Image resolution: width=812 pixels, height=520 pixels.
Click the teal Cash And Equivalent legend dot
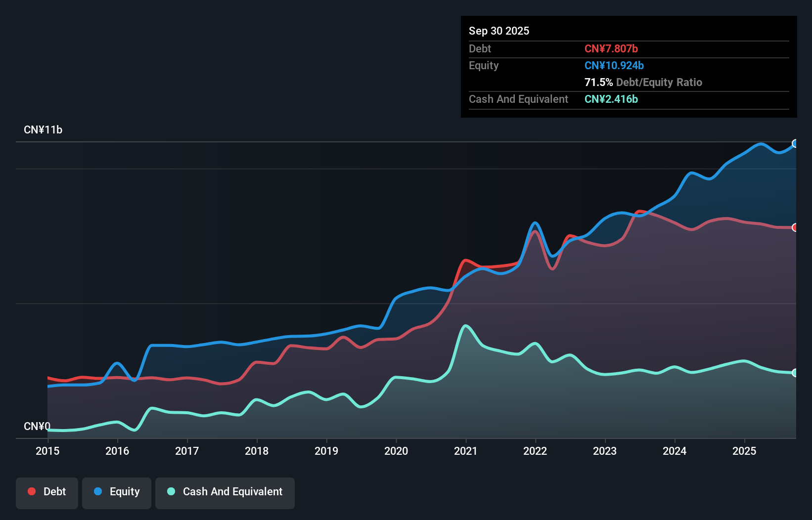171,491
